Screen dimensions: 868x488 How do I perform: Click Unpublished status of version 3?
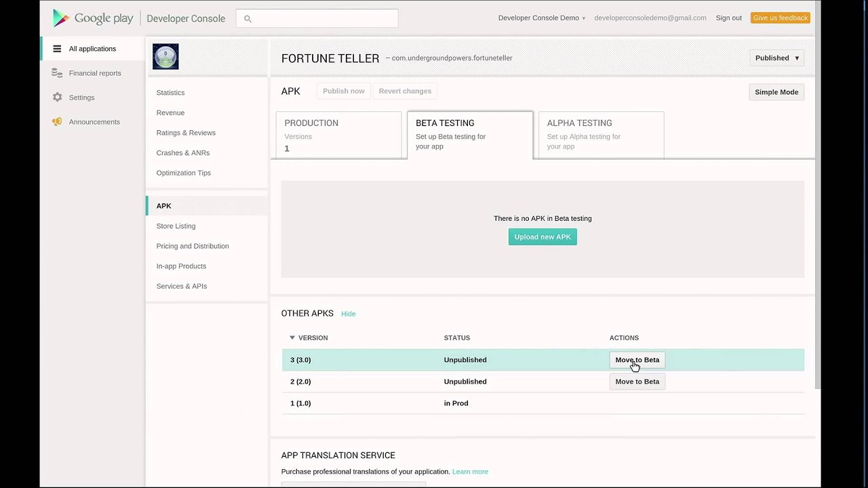(x=465, y=360)
